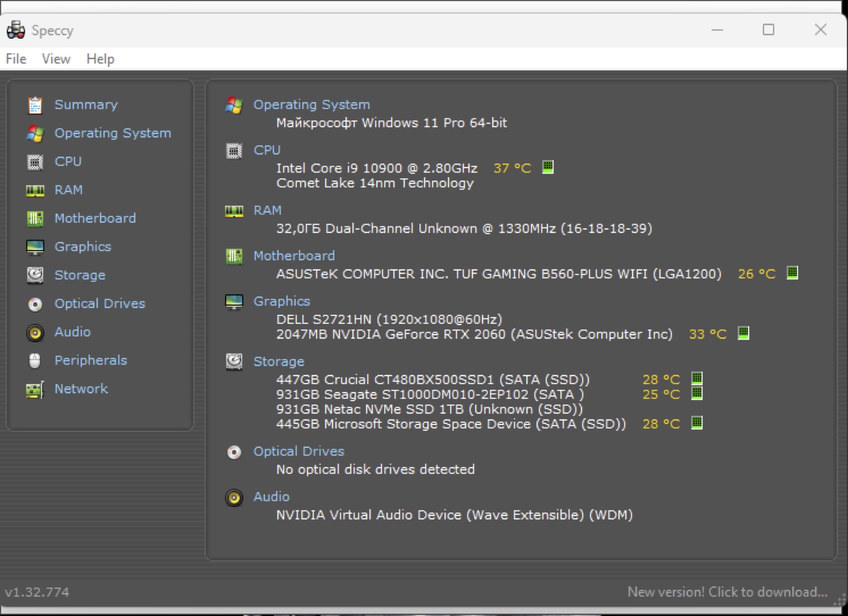Click the CPU chip icon in sidebar
The height and width of the screenshot is (616, 848).
35,162
